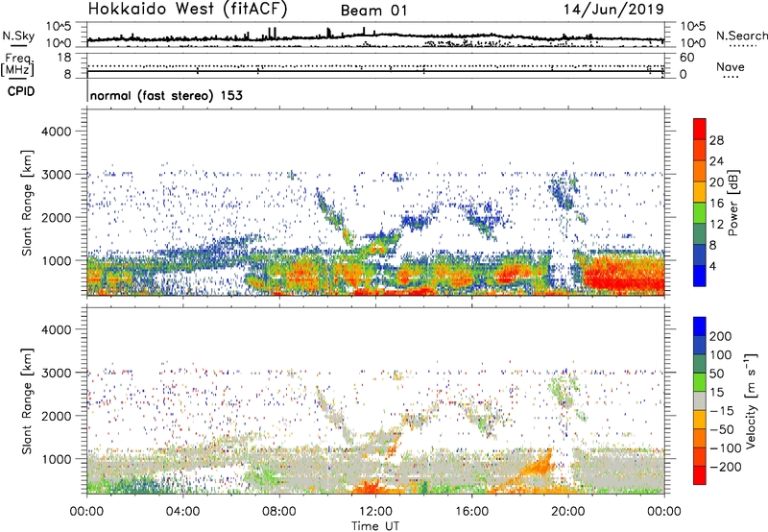Click the '4' tick on Power scale
This screenshot has width=768, height=532.
[x=712, y=267]
